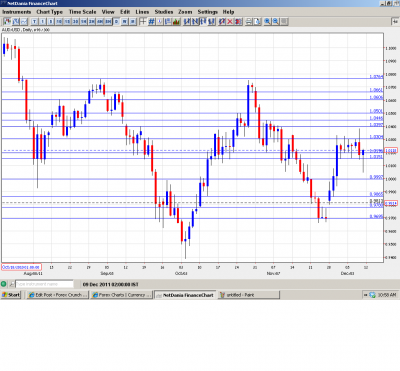Click the zoom in magnifier icon
This screenshot has height=371, width=400.
[267, 22]
